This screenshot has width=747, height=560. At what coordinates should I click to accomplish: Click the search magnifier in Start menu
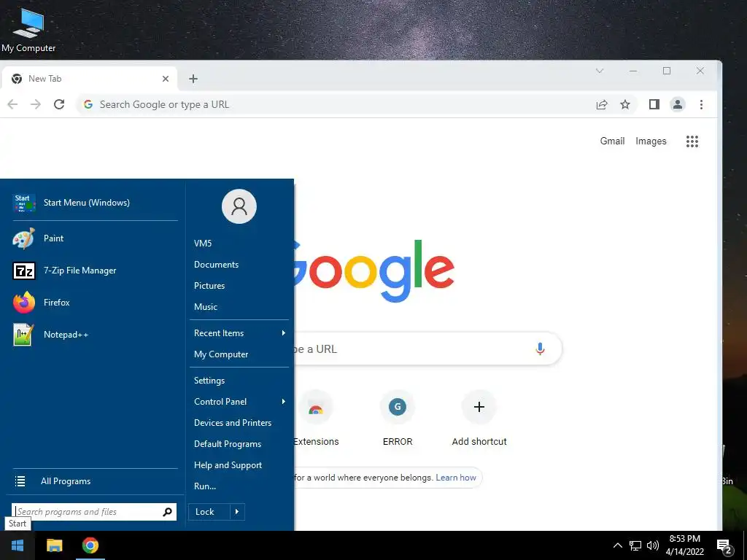click(x=167, y=512)
